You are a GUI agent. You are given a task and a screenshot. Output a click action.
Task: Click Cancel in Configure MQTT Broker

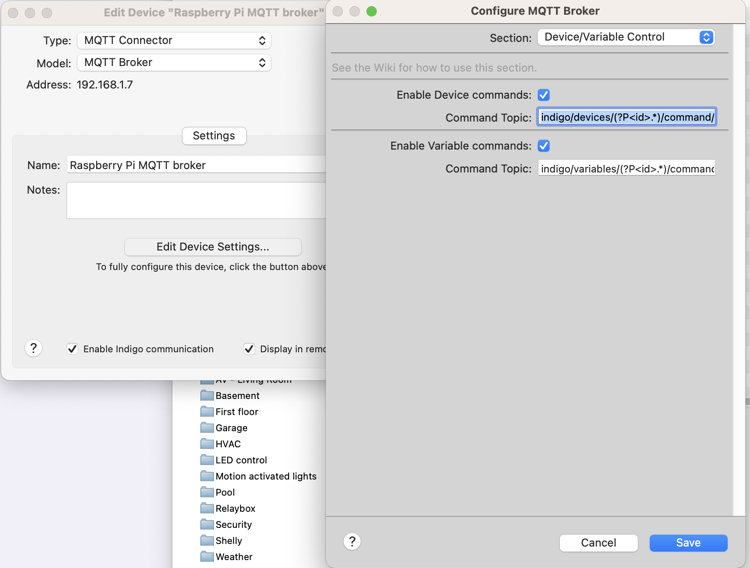pyautogui.click(x=598, y=543)
